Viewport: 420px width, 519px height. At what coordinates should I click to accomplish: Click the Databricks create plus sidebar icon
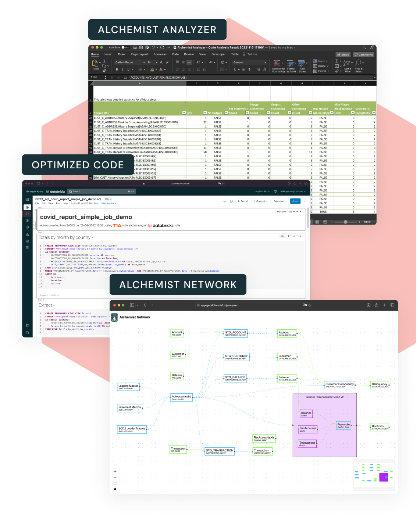pyautogui.click(x=27, y=207)
